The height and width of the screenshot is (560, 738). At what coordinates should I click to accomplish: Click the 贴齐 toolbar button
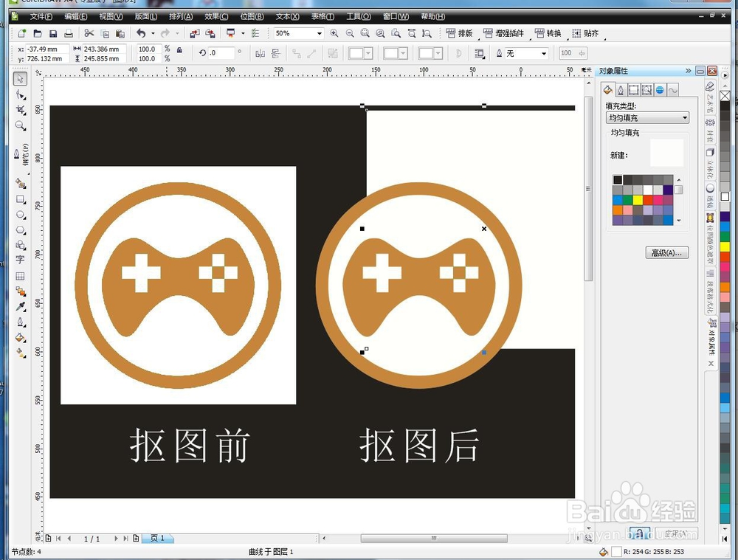point(585,33)
